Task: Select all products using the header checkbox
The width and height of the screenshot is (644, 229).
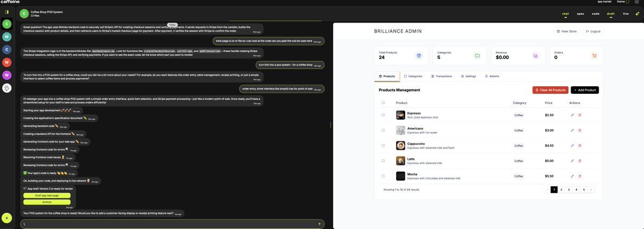Action: 383,102
